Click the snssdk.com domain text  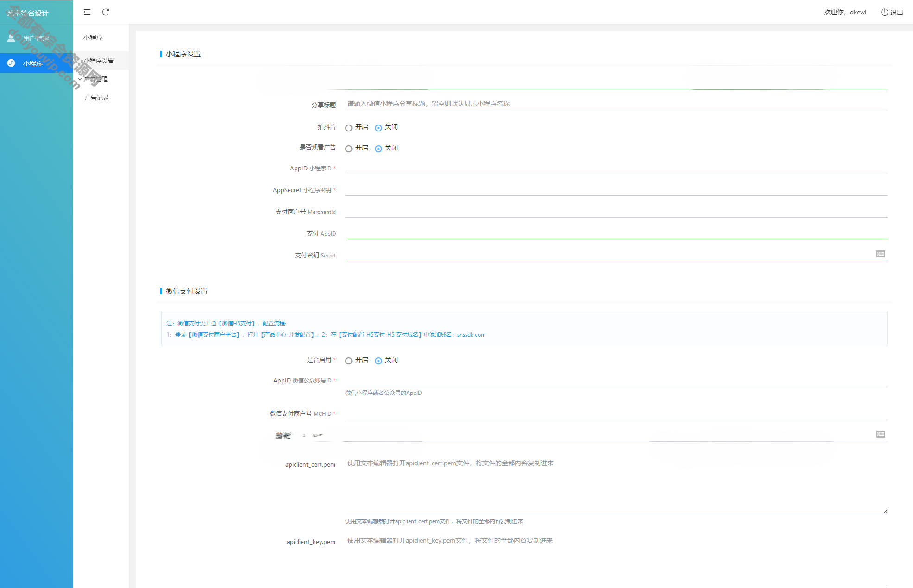tap(471, 335)
